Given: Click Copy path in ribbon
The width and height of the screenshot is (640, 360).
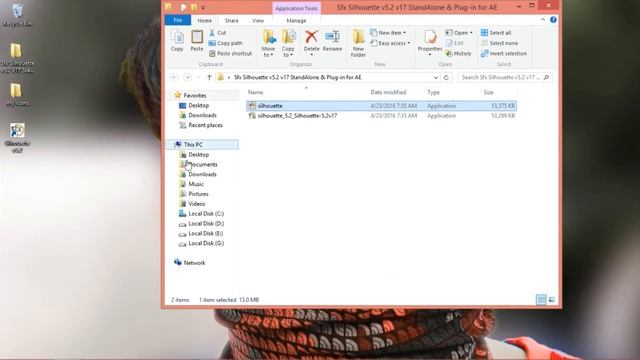Looking at the screenshot, I should tap(225, 43).
